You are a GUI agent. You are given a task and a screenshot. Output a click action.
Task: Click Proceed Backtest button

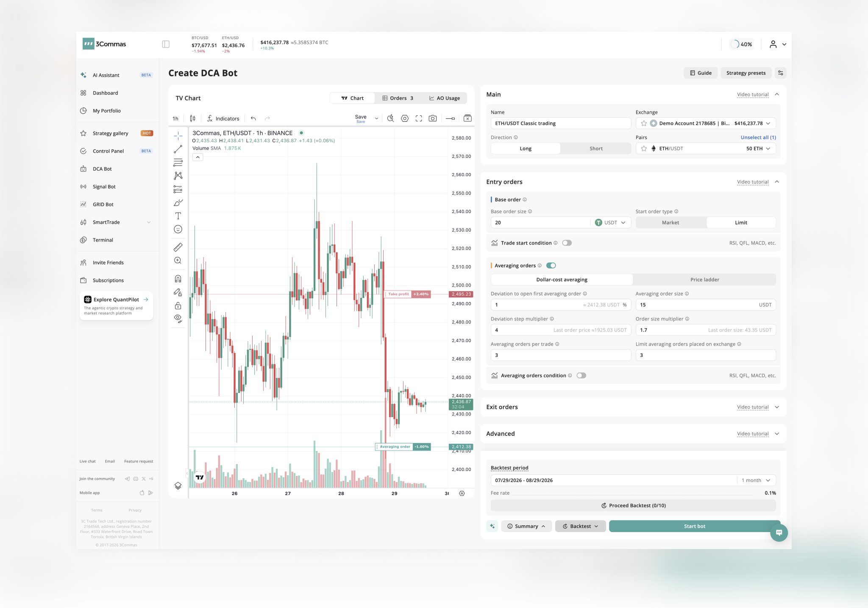click(x=633, y=505)
